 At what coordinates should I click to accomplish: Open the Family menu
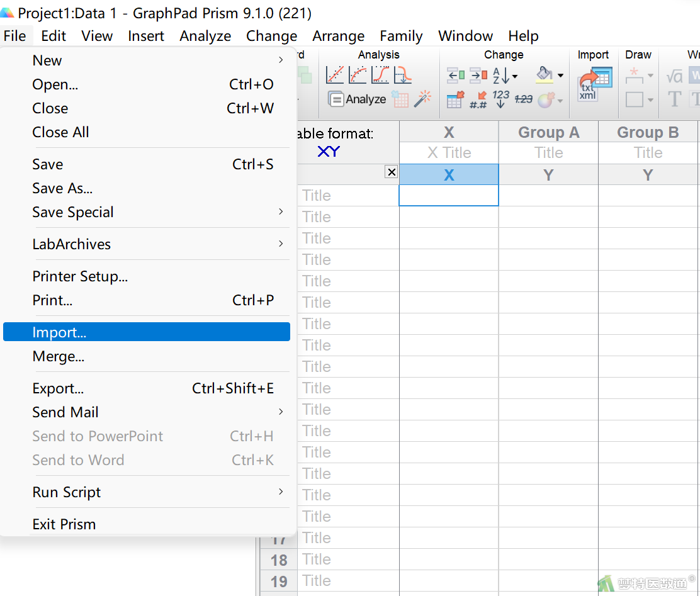[x=401, y=36]
